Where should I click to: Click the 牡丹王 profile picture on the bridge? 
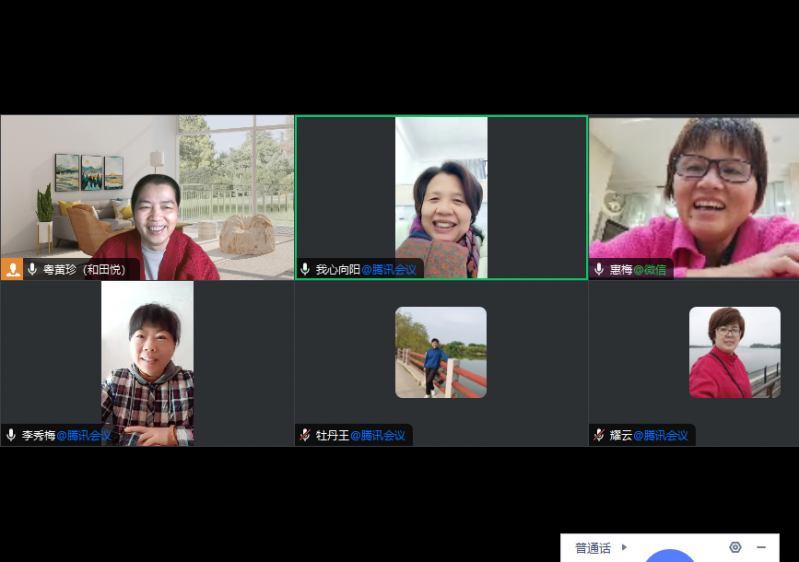coord(441,352)
